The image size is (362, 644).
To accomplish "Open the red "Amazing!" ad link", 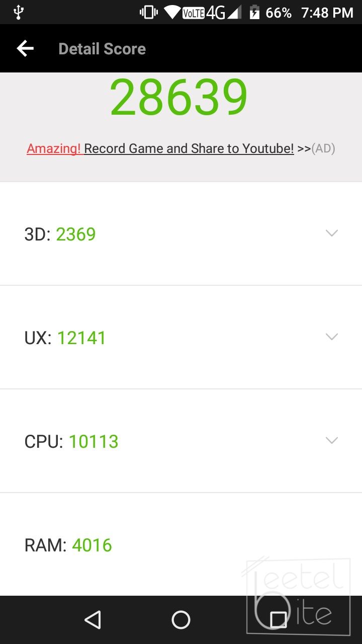I will point(54,148).
